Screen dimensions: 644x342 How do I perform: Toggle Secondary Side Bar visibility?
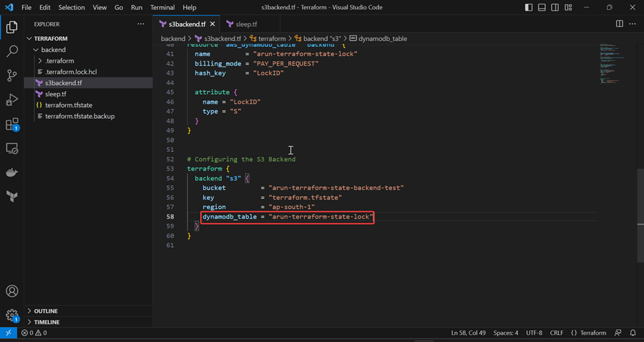(555, 7)
